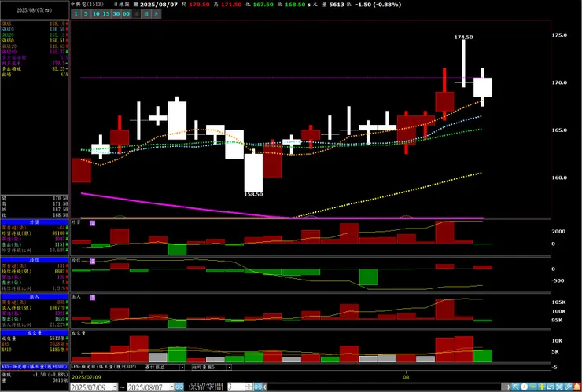Click the 158.50 low price label

[x=253, y=194]
